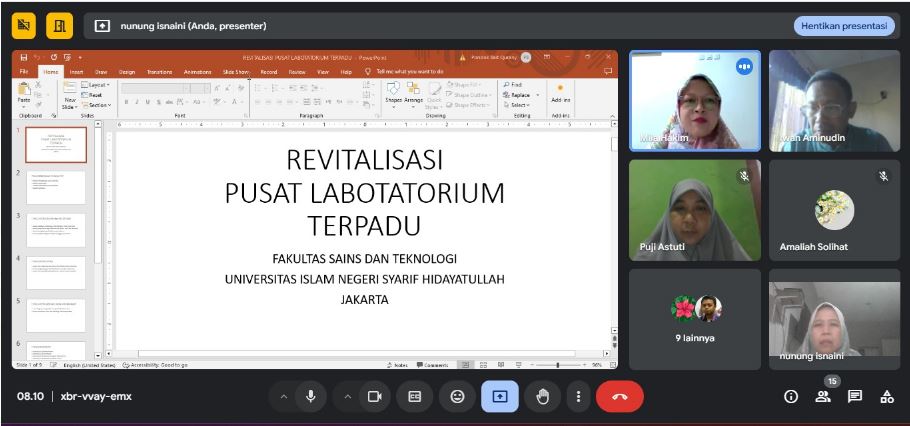The image size is (910, 426).
Task: Show the participants list panel
Action: click(x=823, y=396)
